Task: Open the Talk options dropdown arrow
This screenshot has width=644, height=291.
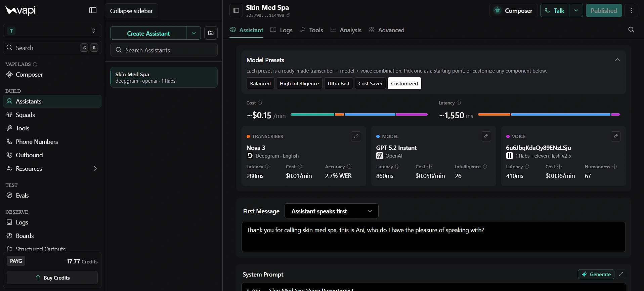Action: 576,10
